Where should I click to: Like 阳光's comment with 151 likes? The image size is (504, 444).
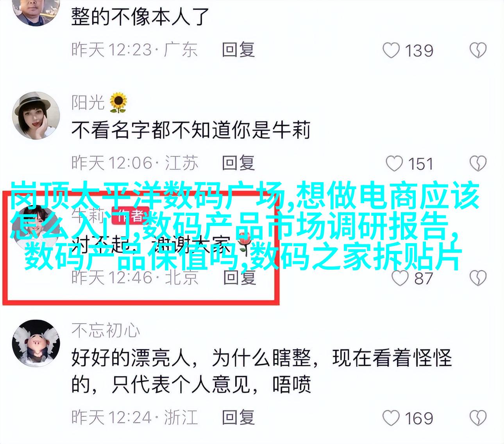click(394, 164)
